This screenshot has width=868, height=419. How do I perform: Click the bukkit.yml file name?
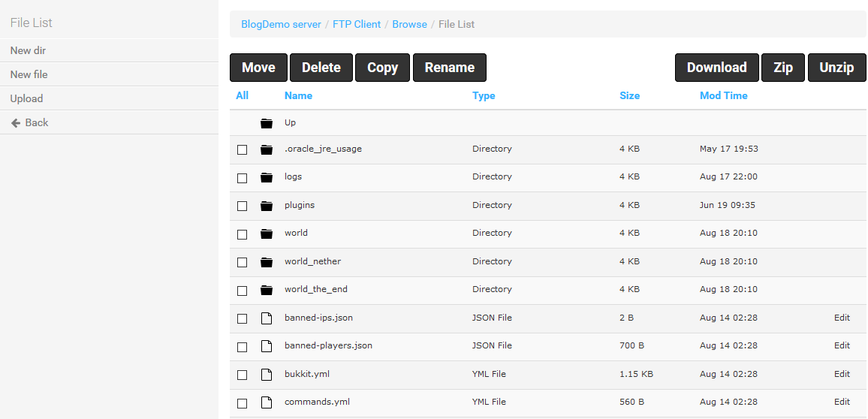(x=307, y=374)
